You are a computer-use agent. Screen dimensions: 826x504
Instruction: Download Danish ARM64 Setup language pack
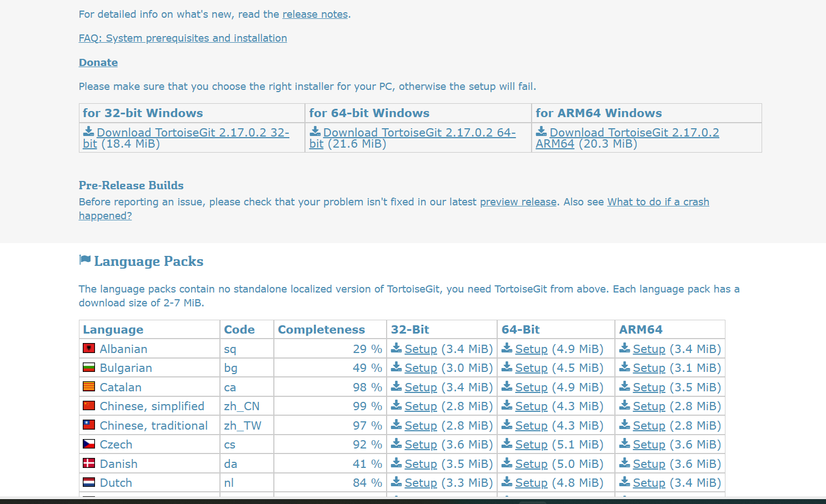[x=649, y=464]
